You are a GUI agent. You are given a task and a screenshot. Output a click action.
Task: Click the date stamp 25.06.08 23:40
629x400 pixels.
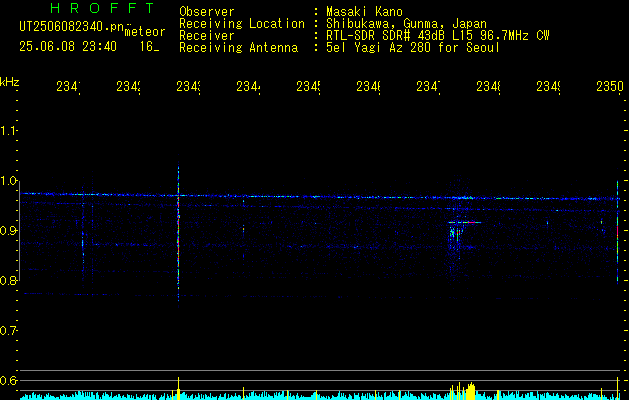[68, 47]
